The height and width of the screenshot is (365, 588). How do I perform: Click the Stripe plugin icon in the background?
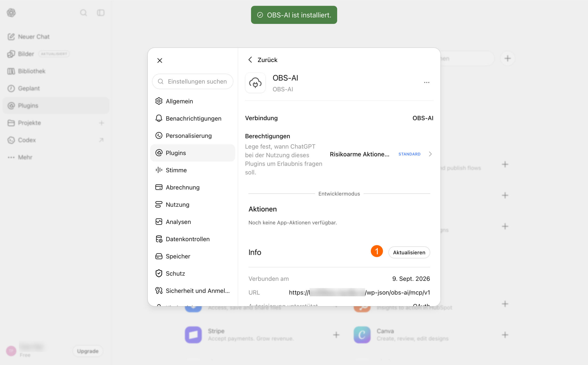(193, 335)
